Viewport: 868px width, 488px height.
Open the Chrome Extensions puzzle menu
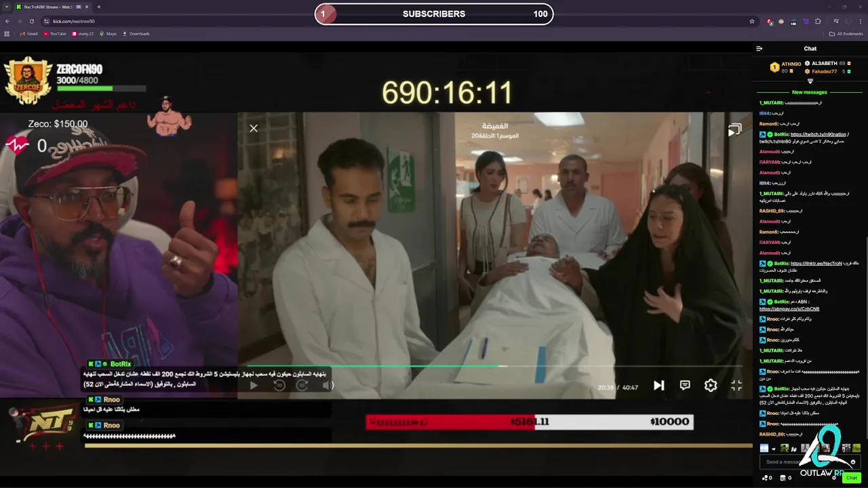pyautogui.click(x=818, y=21)
